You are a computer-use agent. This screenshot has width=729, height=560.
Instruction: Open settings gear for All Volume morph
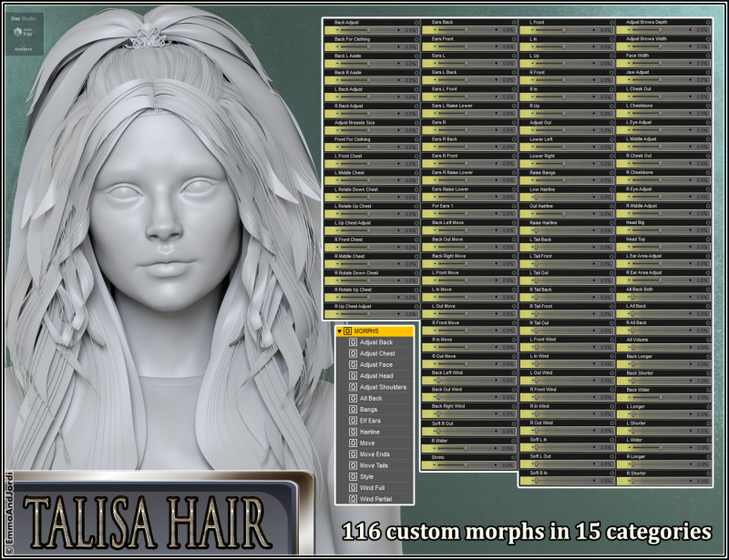click(709, 340)
